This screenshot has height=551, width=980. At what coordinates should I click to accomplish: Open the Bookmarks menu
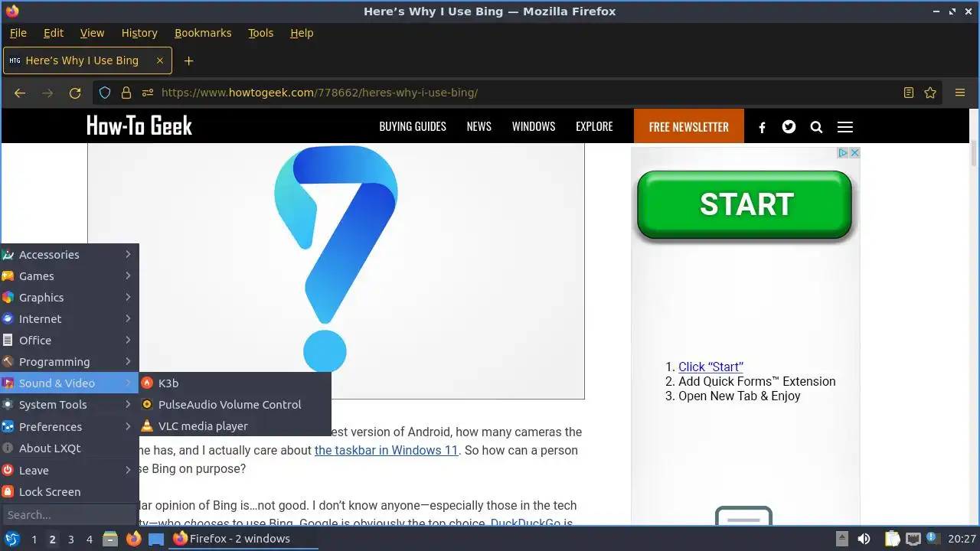[203, 33]
